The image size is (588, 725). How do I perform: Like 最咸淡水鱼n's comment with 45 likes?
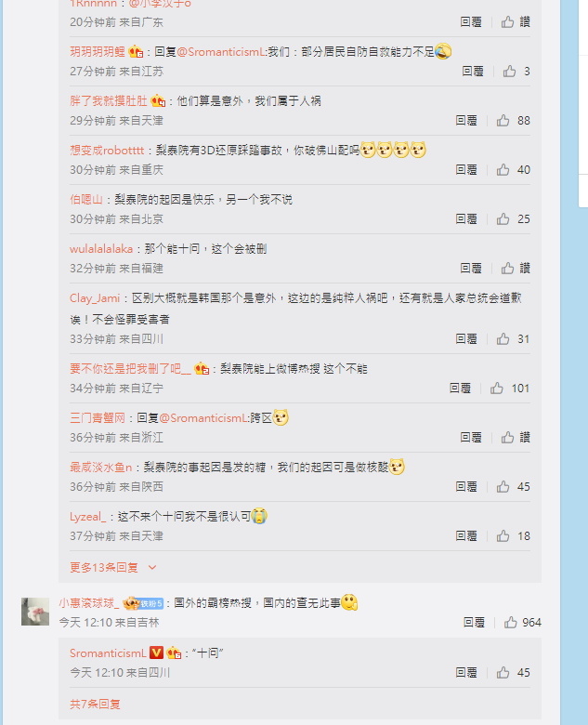tap(503, 487)
